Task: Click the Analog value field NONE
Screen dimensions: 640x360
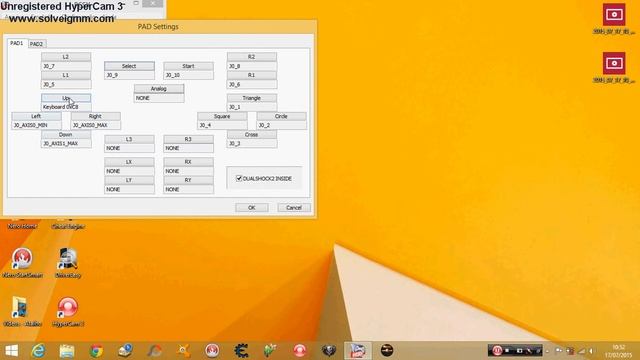Action: point(159,98)
